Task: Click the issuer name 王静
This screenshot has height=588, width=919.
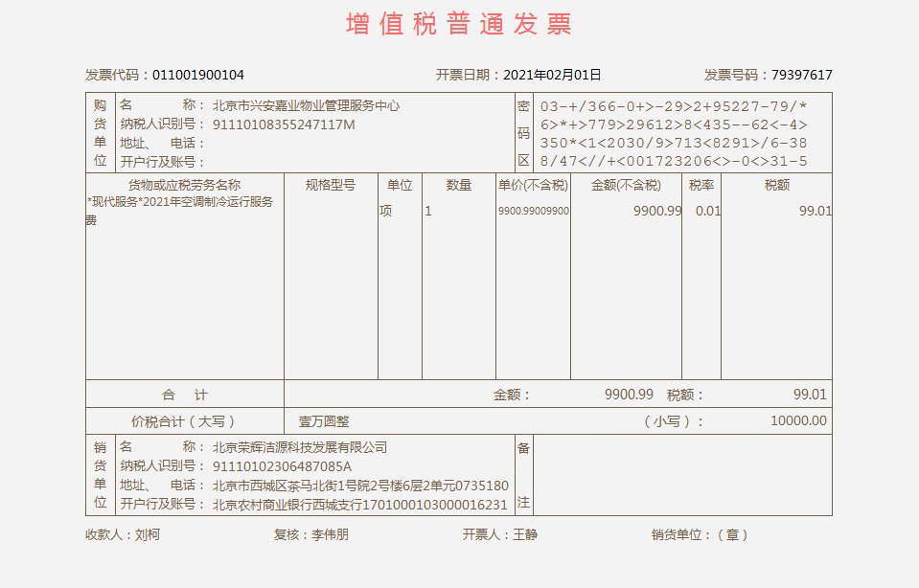Action: click(x=525, y=534)
